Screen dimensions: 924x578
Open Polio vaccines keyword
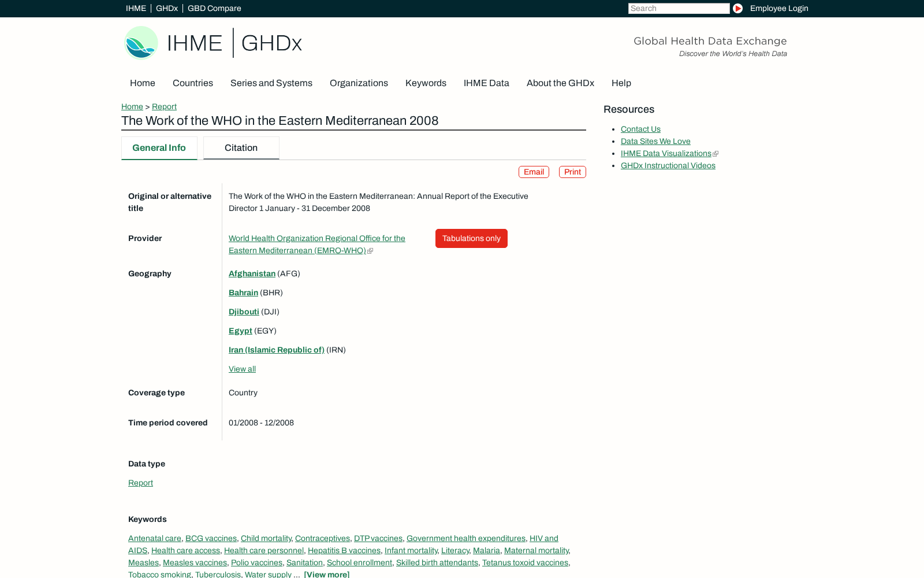click(x=256, y=562)
